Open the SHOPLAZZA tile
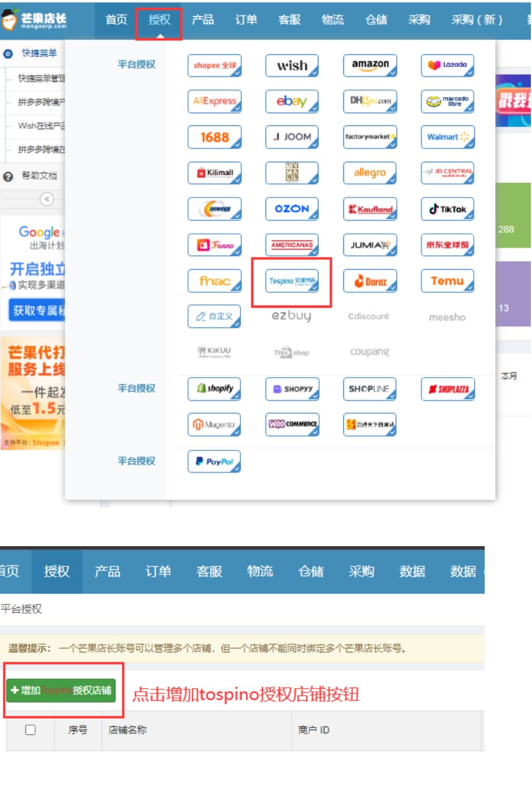The image size is (532, 795). [448, 389]
